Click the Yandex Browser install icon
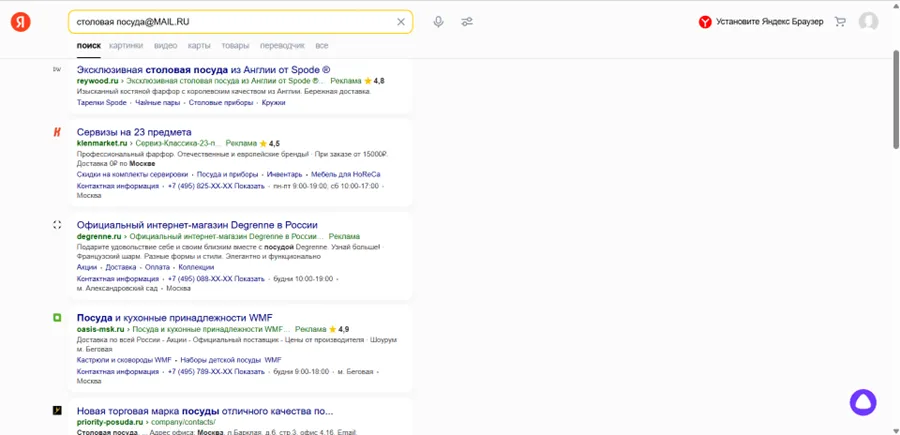Screen dimensions: 900x435 pos(705,22)
